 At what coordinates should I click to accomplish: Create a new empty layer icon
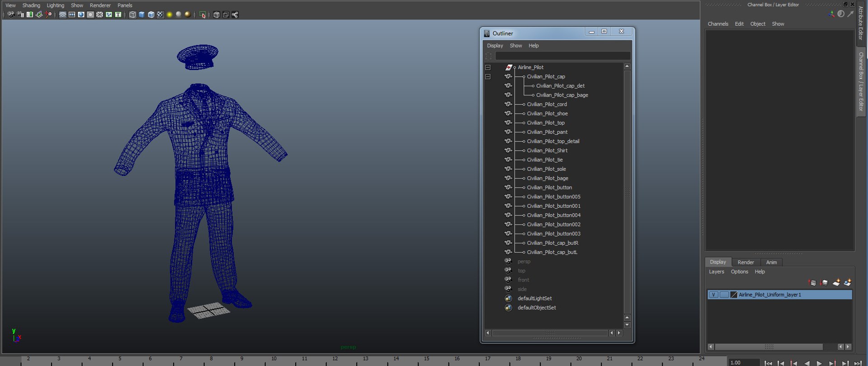(836, 283)
